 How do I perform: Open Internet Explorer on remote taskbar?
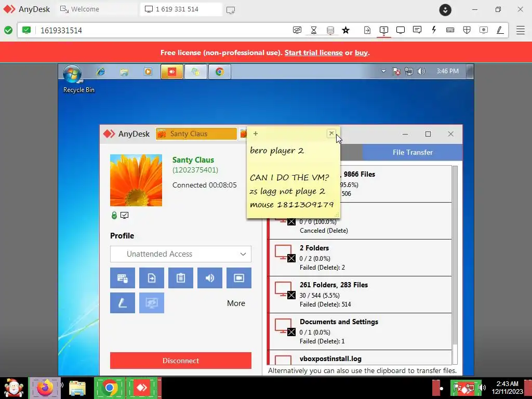click(x=101, y=72)
